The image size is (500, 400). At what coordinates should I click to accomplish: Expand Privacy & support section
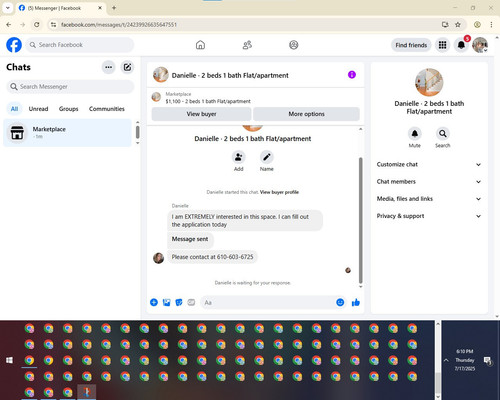tap(429, 216)
